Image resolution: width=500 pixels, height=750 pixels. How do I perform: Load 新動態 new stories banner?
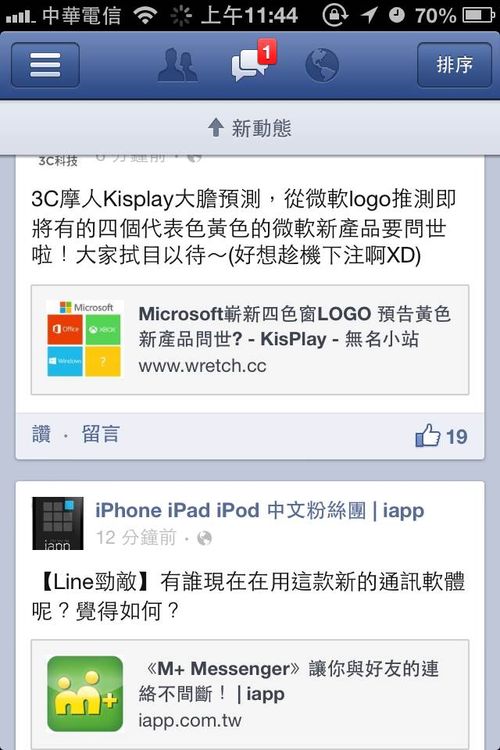pos(250,128)
